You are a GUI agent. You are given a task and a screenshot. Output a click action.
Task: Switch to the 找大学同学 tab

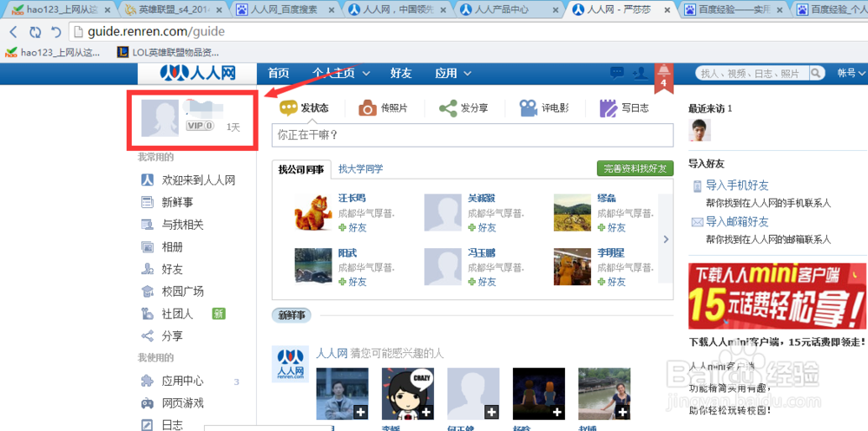point(361,169)
